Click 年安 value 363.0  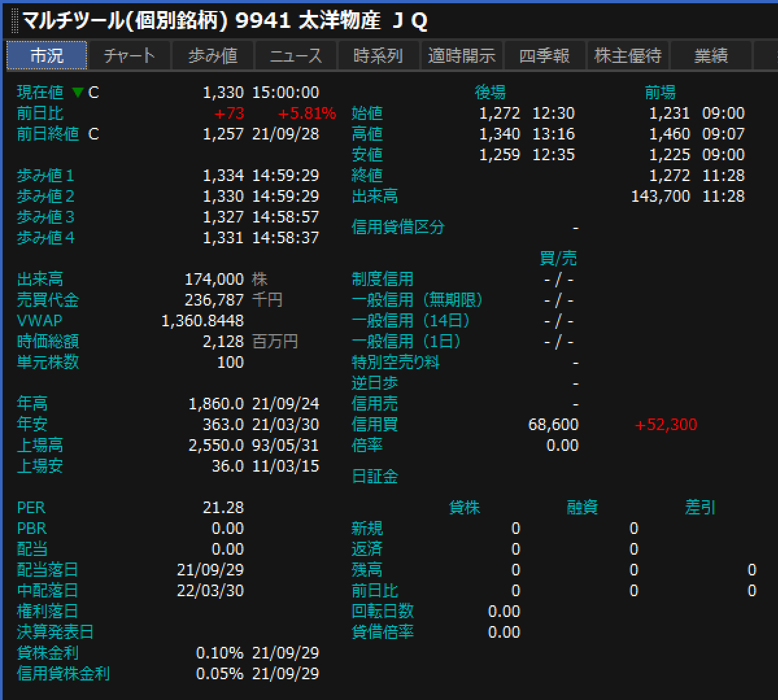(x=223, y=425)
